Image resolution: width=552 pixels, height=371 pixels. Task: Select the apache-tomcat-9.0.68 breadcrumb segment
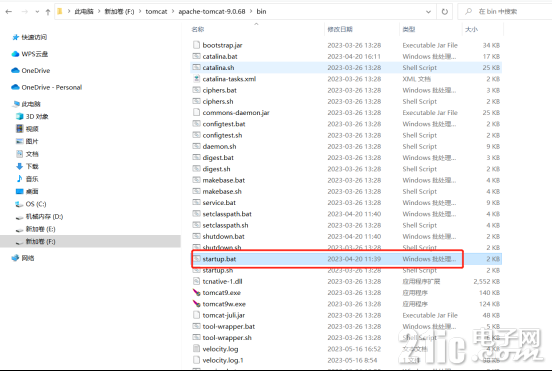pos(212,12)
